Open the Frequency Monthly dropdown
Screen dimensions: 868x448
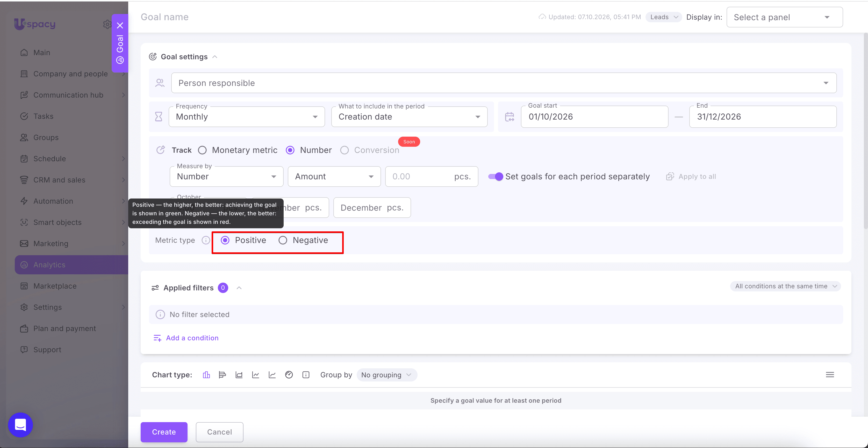pyautogui.click(x=247, y=117)
